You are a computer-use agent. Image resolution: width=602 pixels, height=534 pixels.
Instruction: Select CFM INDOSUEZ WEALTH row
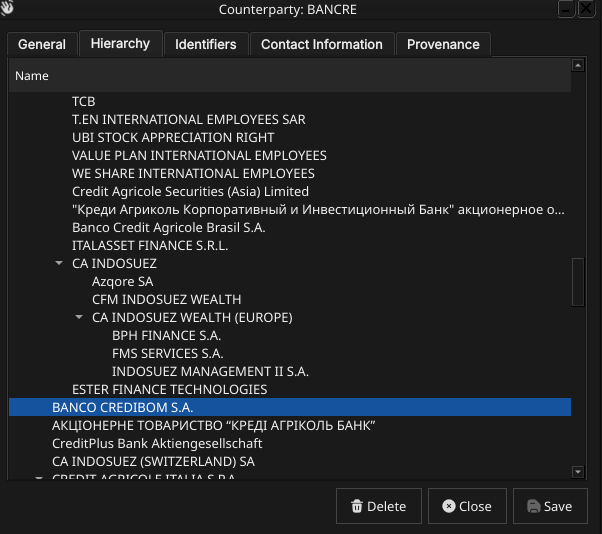(x=290, y=299)
